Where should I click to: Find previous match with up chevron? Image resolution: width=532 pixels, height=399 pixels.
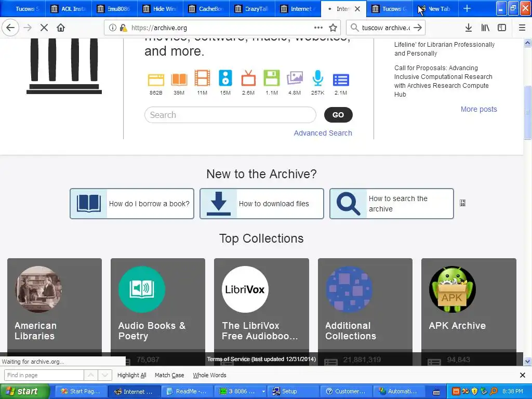pos(91,375)
